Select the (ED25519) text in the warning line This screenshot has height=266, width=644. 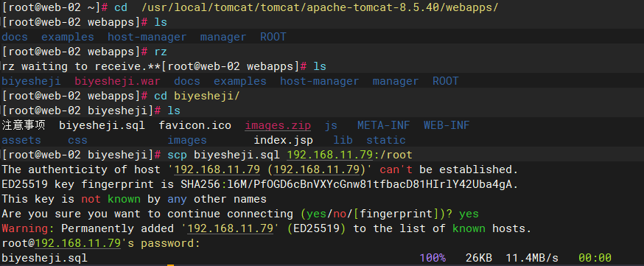317,228
